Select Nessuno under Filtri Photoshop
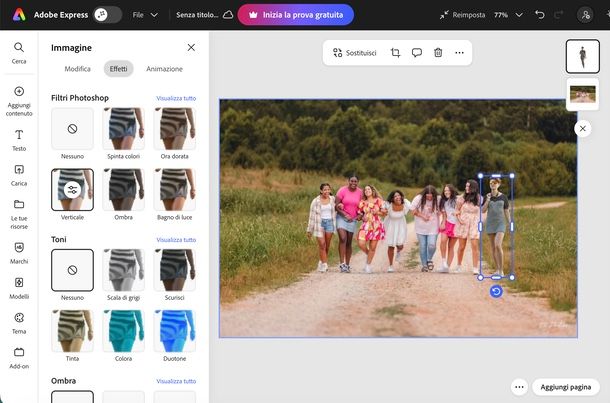Image resolution: width=610 pixels, height=403 pixels. 72,129
